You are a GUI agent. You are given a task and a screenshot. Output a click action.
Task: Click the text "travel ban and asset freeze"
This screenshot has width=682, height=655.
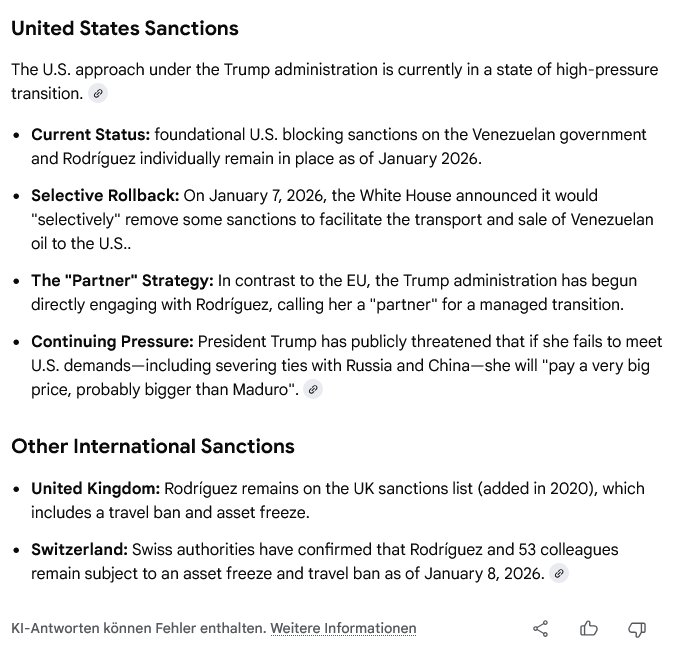point(201,513)
